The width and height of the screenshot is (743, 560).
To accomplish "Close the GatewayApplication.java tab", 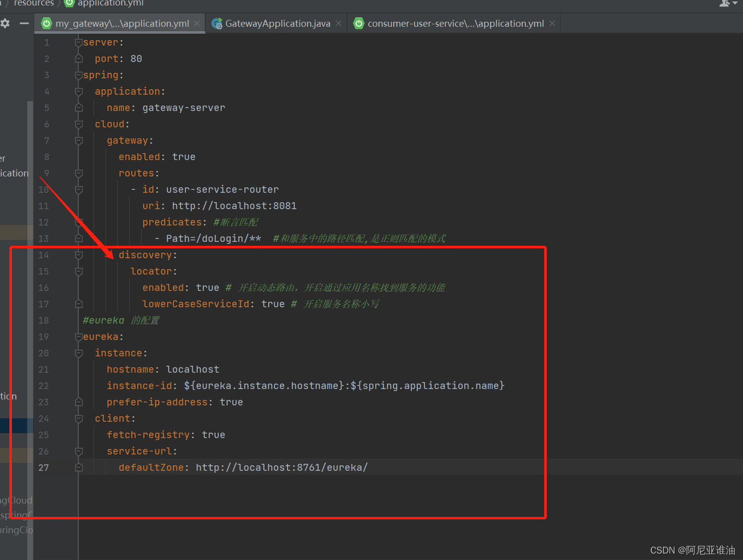I will tap(338, 23).
